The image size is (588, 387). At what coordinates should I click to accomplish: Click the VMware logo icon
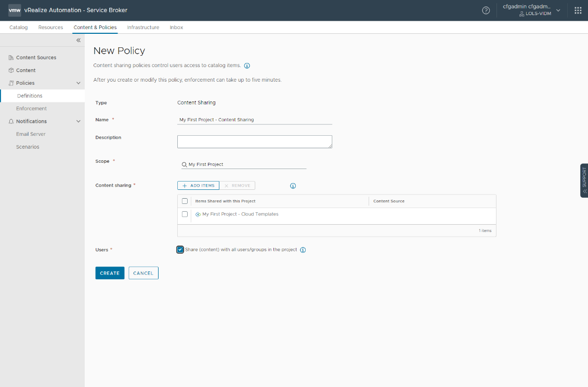(x=15, y=10)
